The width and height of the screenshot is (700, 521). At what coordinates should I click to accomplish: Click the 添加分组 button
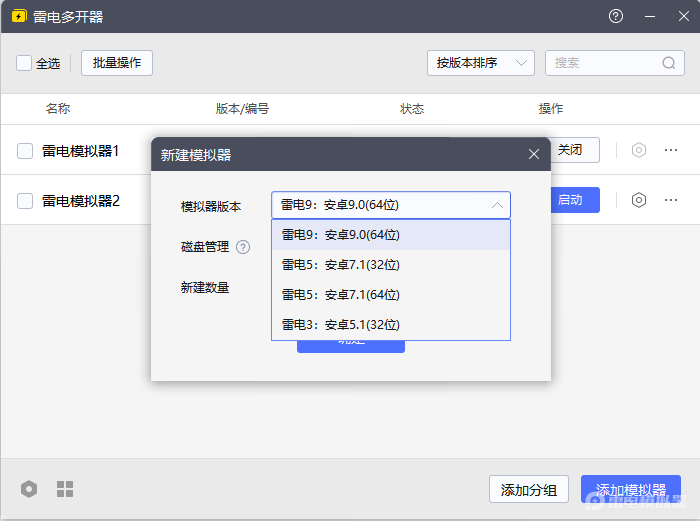pyautogui.click(x=529, y=490)
